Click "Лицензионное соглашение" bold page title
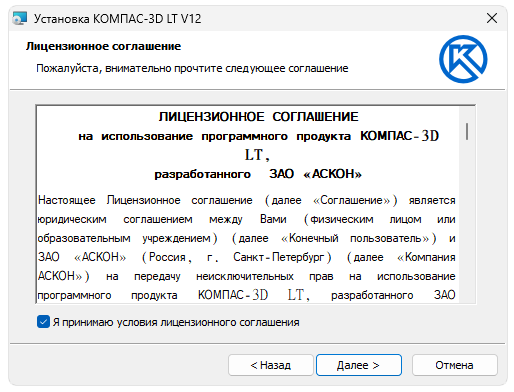Screen dimensions: 514x392 103,46
